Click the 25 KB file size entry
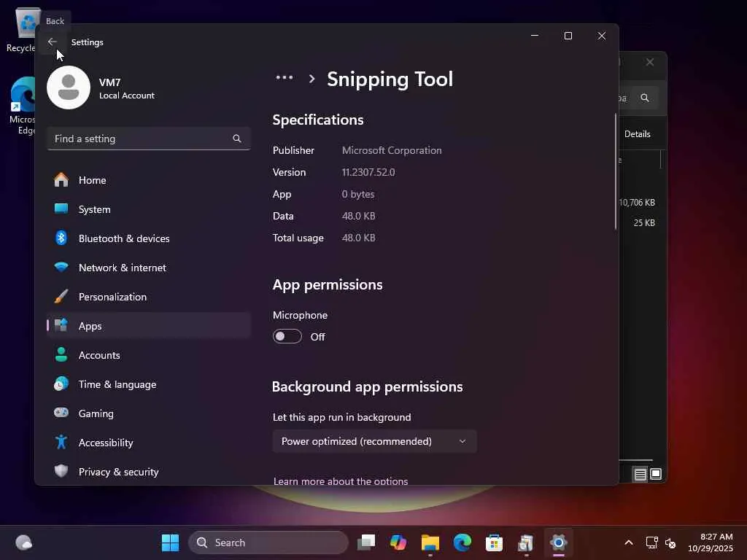Viewport: 747px width, 560px height. (644, 223)
